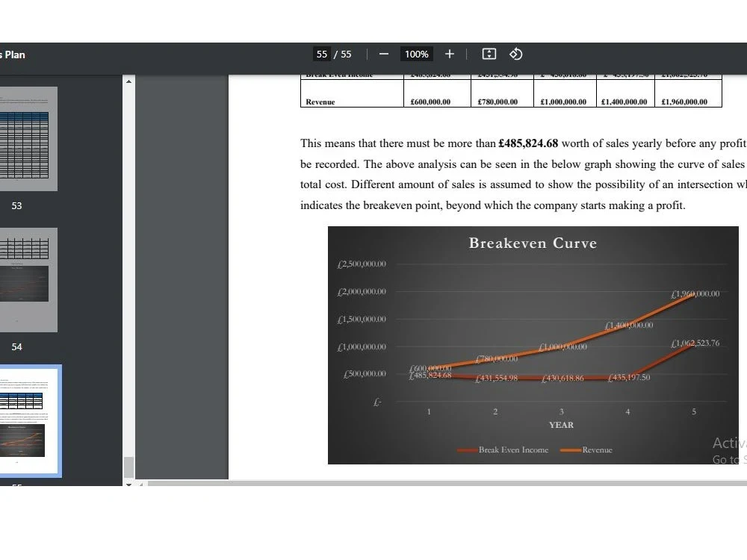
Task: Click the sidebar scrollbar down arrow
Action: pos(128,484)
